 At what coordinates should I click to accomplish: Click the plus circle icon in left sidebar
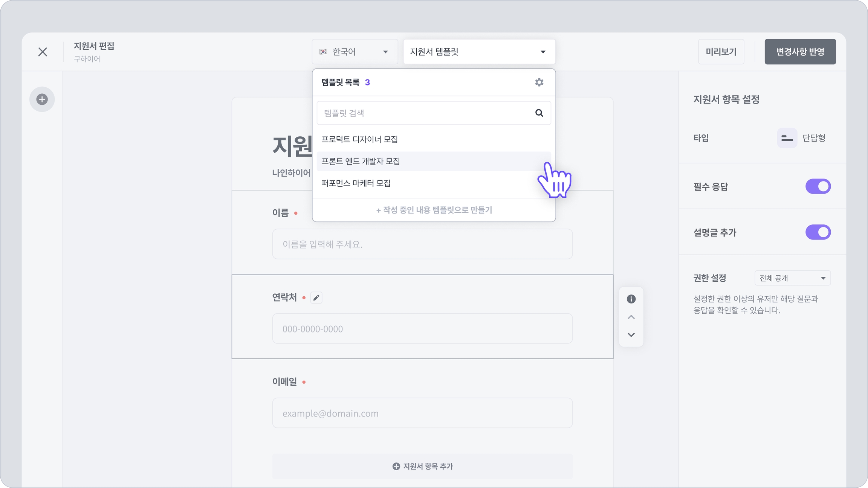pyautogui.click(x=42, y=99)
